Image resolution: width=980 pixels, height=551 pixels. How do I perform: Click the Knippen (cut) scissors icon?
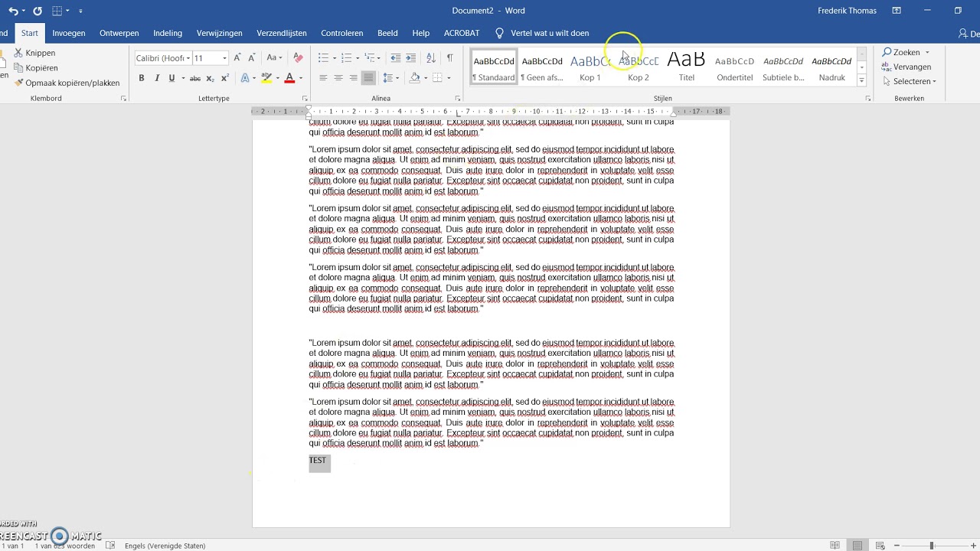click(18, 53)
